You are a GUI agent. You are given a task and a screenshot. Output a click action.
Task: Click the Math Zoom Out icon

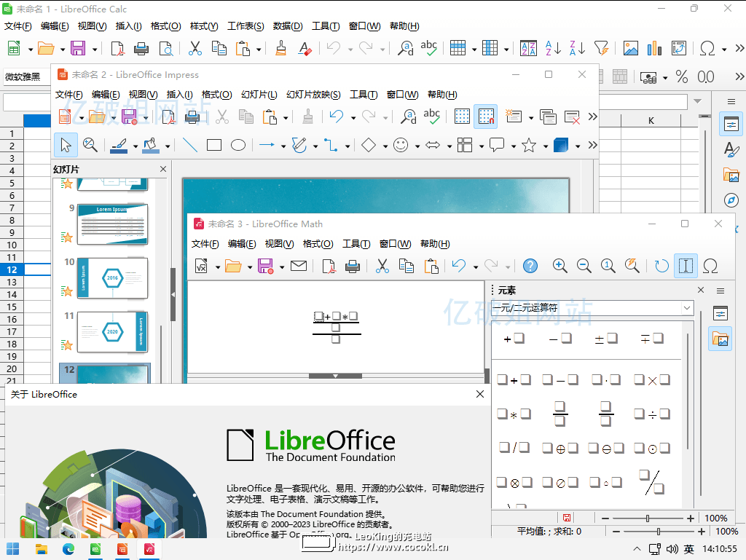pos(584,266)
